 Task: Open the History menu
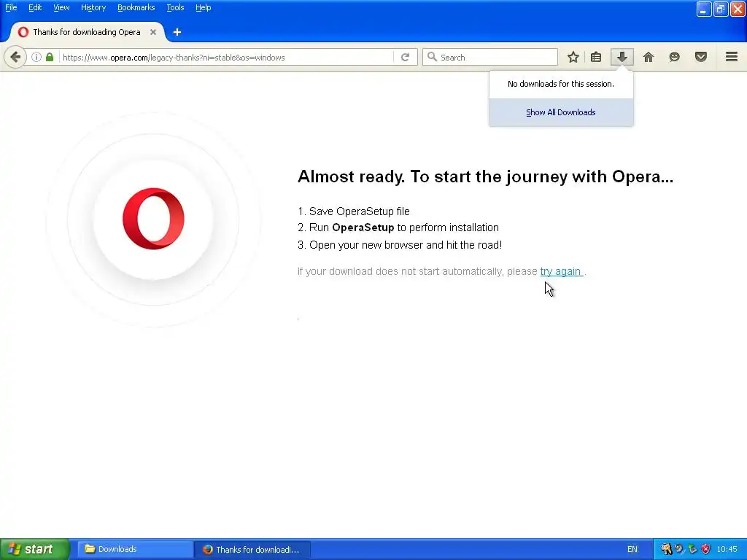click(93, 7)
